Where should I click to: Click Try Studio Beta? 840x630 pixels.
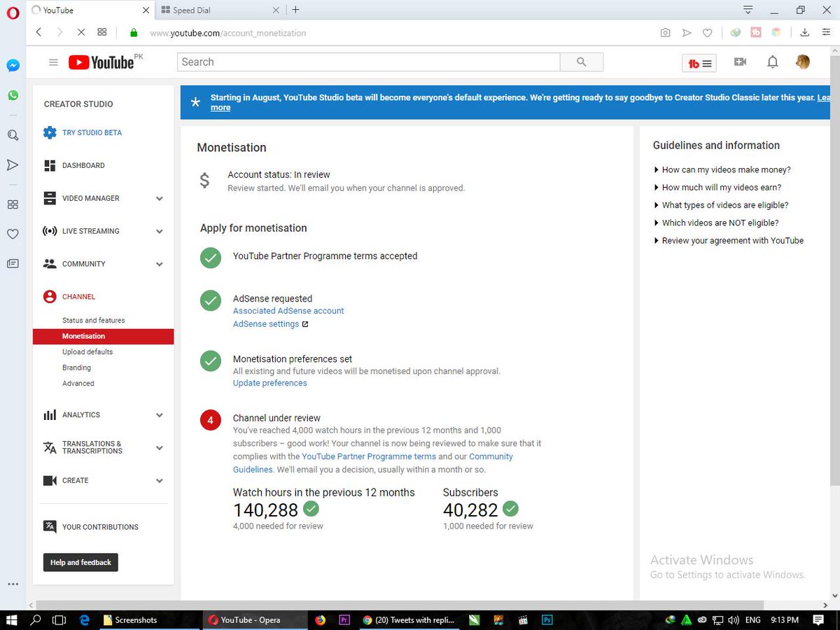pos(92,132)
